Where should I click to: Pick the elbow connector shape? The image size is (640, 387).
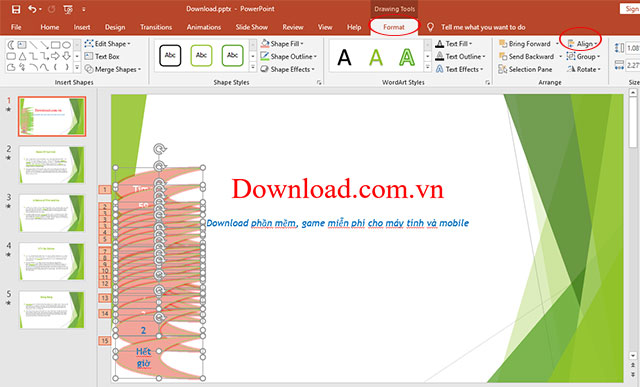click(x=33, y=56)
